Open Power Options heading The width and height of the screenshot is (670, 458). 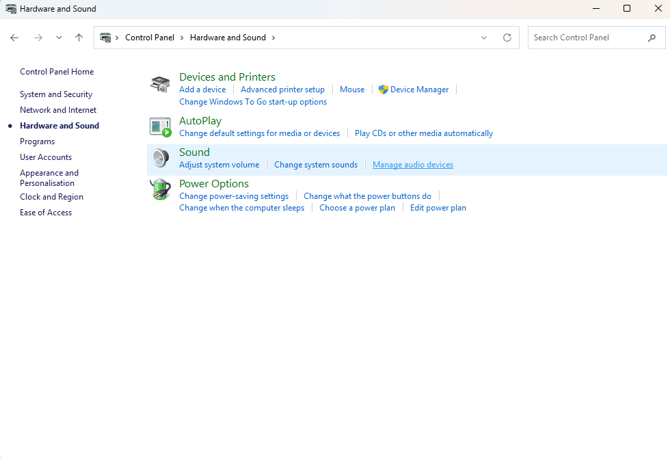[x=214, y=184]
